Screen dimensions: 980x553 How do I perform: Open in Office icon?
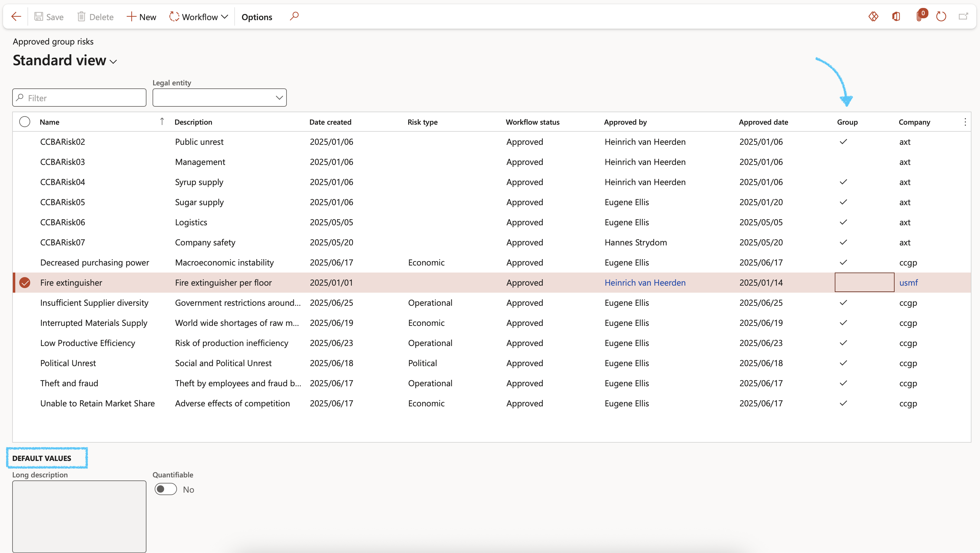(x=896, y=16)
